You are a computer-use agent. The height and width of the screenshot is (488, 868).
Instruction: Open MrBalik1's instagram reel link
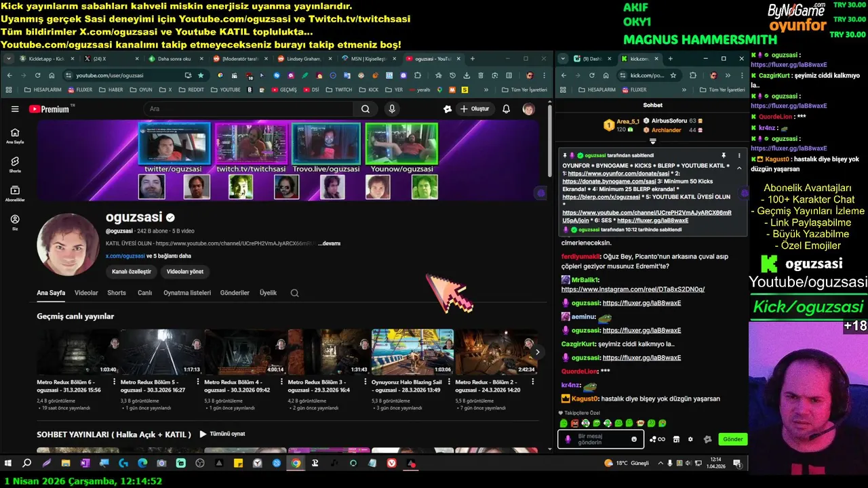(x=633, y=289)
